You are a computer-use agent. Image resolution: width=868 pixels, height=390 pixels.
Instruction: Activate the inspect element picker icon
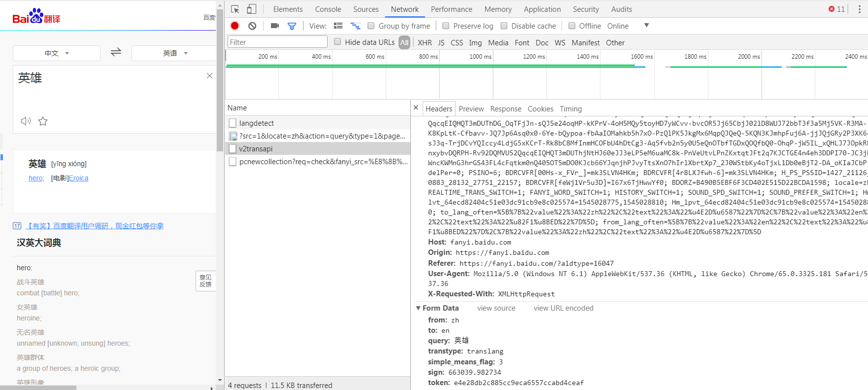[x=235, y=9]
